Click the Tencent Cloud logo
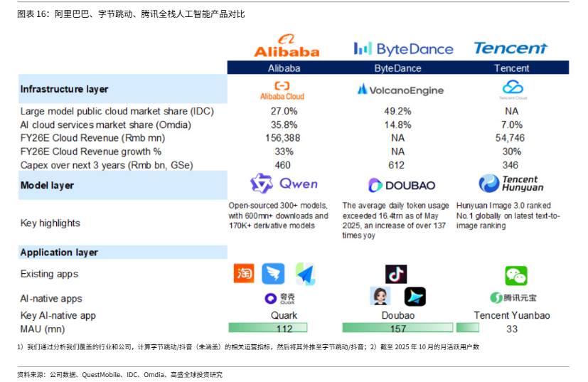Image resolution: width=588 pixels, height=382 pixels. (x=512, y=89)
